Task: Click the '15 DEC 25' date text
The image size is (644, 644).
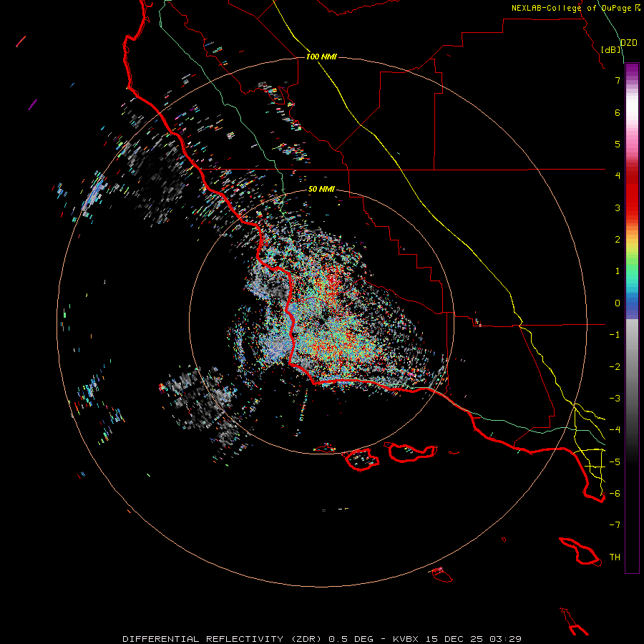Action: point(454,639)
